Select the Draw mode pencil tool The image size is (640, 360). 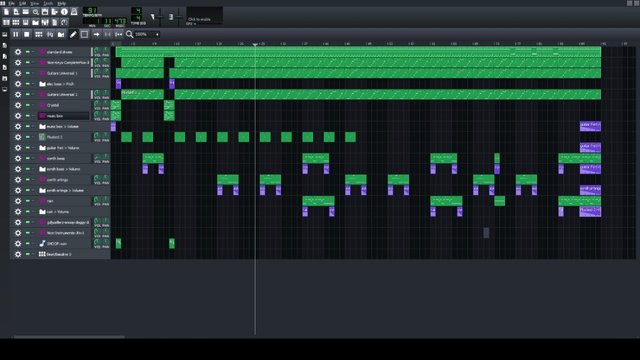73,34
